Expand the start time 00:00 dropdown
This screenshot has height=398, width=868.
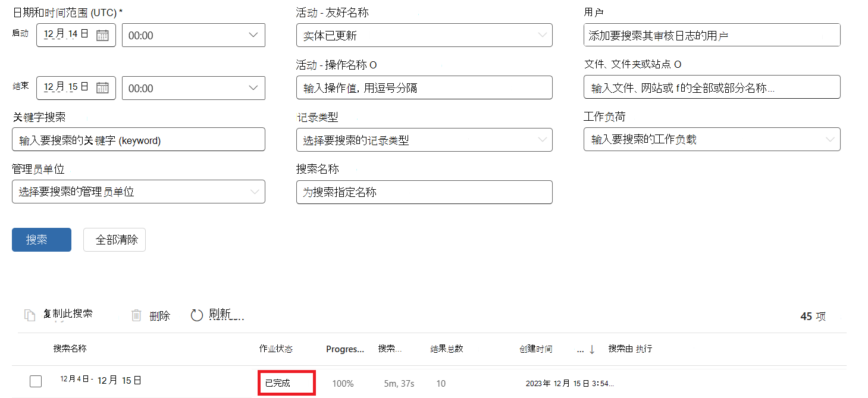click(x=193, y=35)
